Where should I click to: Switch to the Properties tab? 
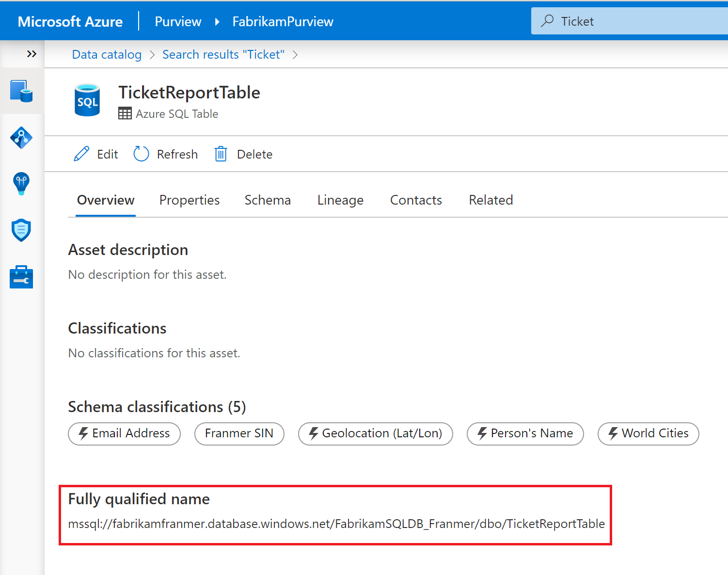pos(190,200)
